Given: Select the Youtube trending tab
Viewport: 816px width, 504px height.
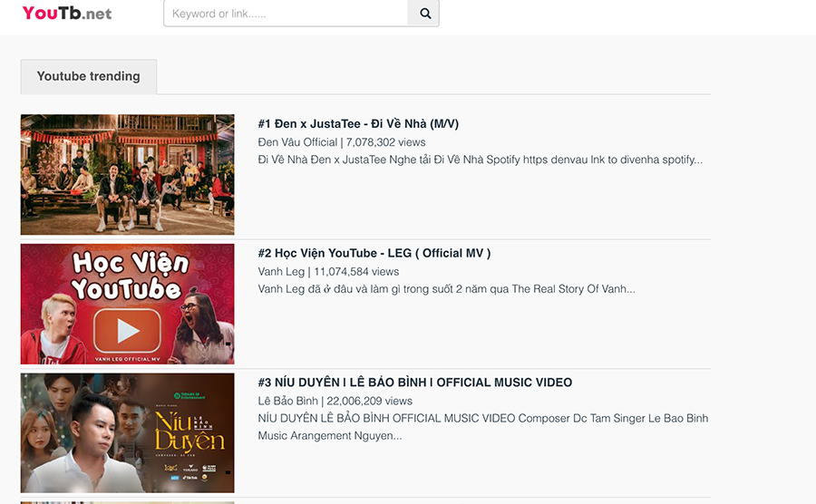Looking at the screenshot, I should [x=89, y=76].
